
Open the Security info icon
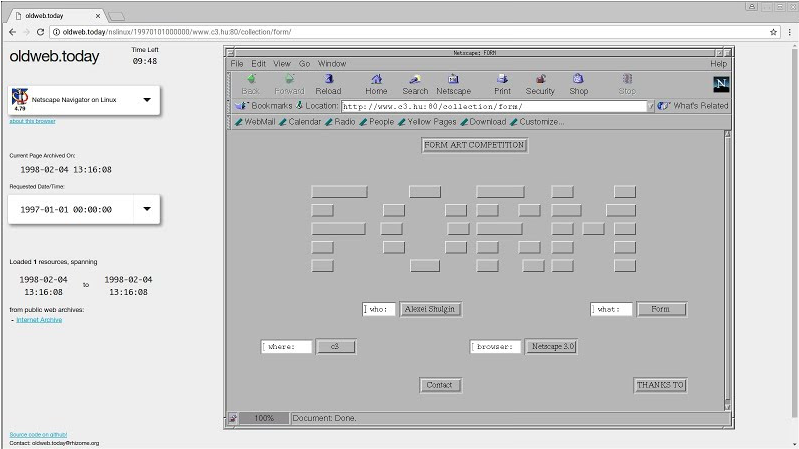pos(540,80)
